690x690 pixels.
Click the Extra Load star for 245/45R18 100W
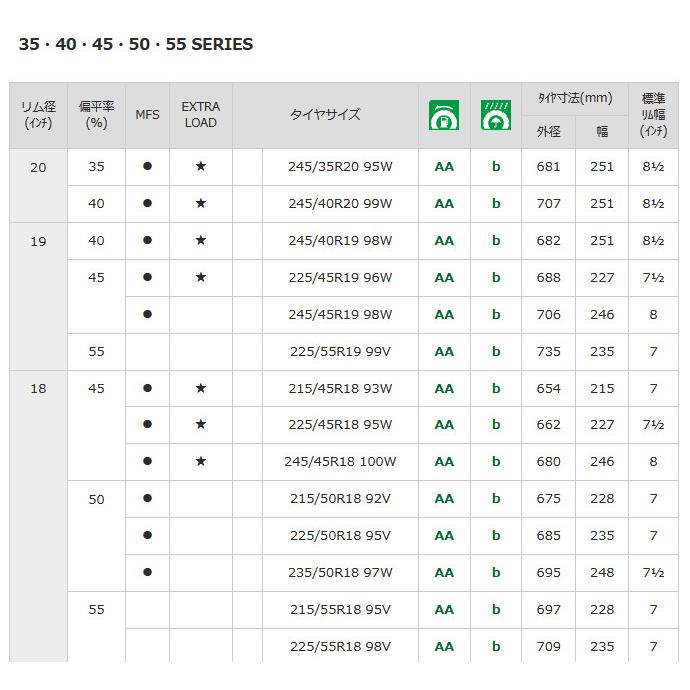coord(201,461)
